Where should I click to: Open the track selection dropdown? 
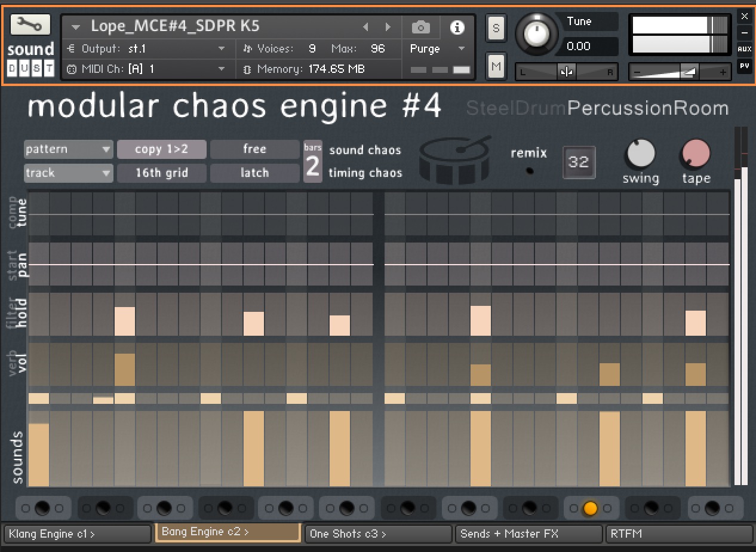click(67, 173)
